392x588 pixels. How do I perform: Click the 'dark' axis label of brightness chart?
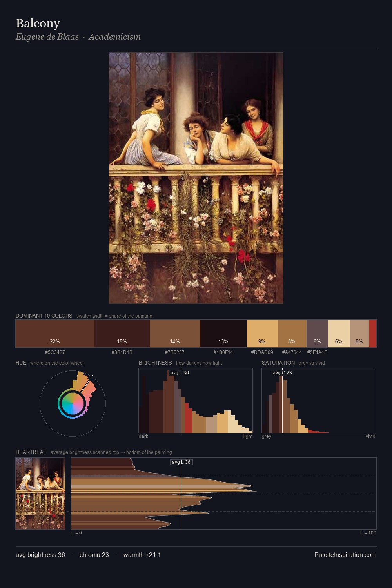(x=143, y=436)
